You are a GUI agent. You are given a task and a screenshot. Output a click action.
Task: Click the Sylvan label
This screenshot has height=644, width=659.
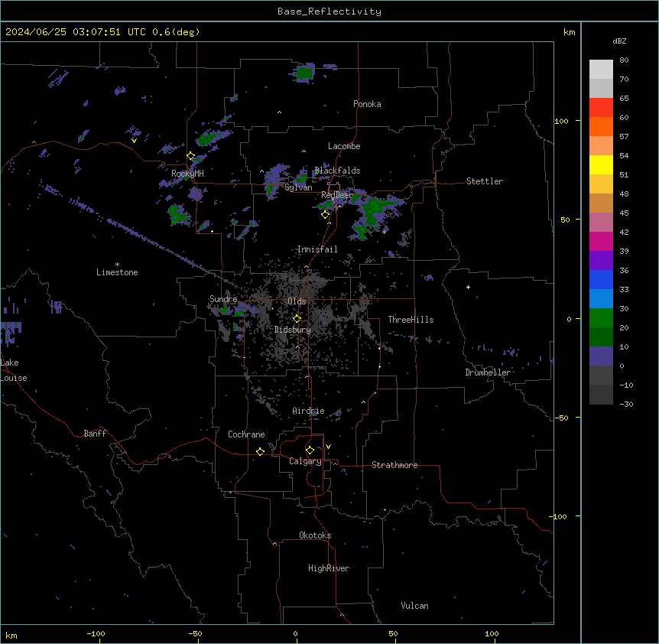tap(298, 187)
